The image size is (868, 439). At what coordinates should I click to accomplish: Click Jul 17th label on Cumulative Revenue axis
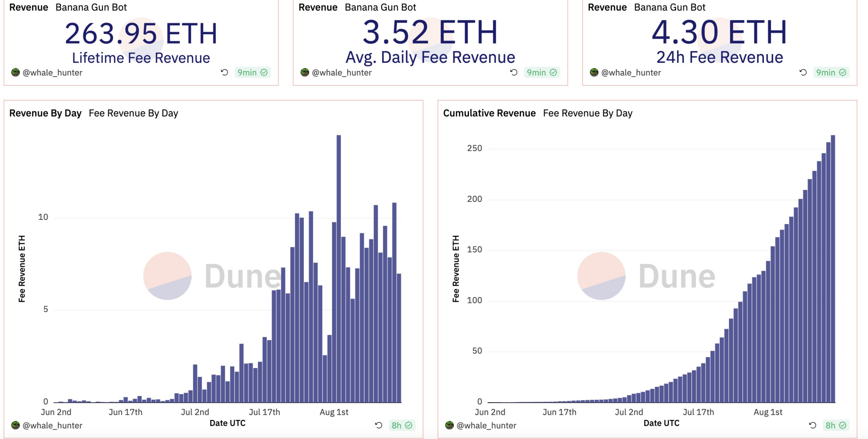(698, 412)
